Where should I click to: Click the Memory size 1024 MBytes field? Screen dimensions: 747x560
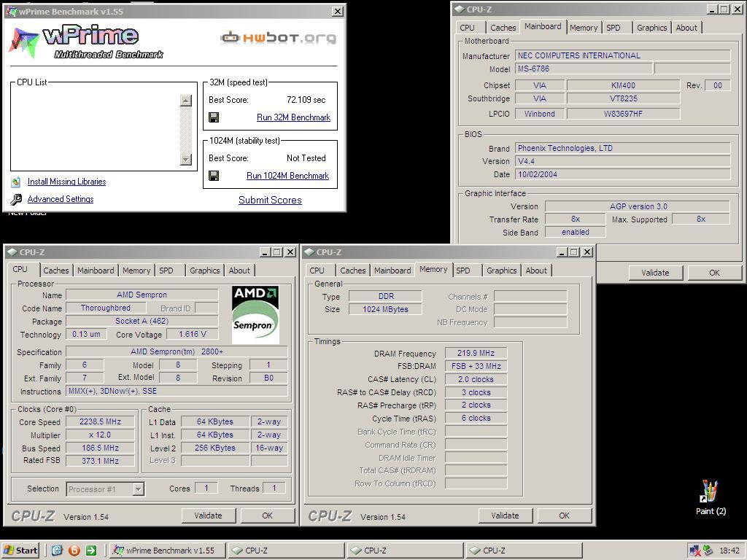tap(385, 309)
